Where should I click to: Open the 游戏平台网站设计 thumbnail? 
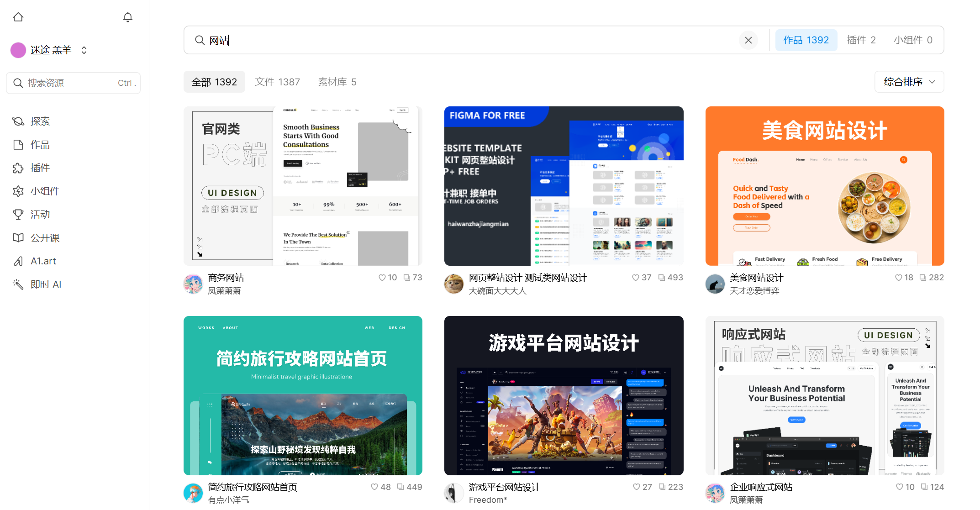point(564,394)
